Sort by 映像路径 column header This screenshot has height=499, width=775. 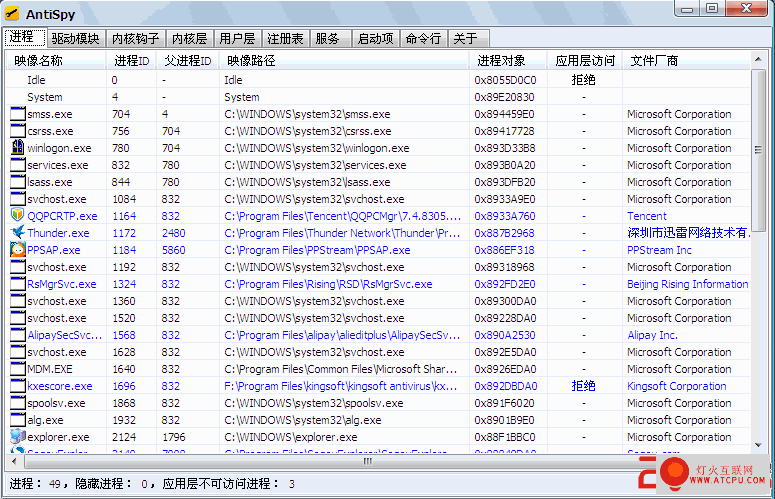point(344,60)
